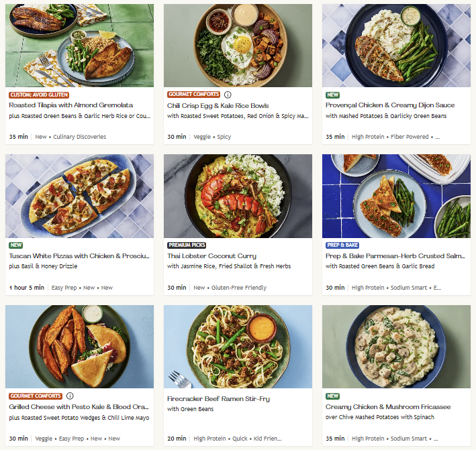
Task: Click info icon beside Chili Crisp Gourmet Comforts badge
Action: [x=228, y=95]
